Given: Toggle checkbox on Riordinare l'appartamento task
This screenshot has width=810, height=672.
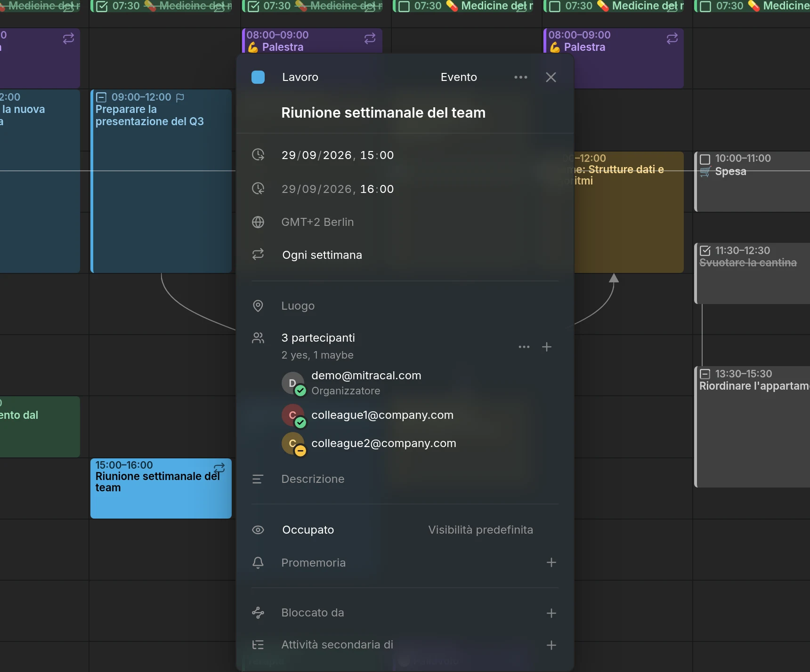Looking at the screenshot, I should tap(705, 374).
